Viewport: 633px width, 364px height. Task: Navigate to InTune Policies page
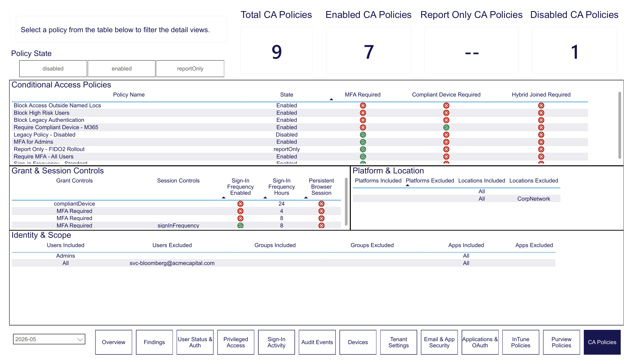click(x=521, y=342)
